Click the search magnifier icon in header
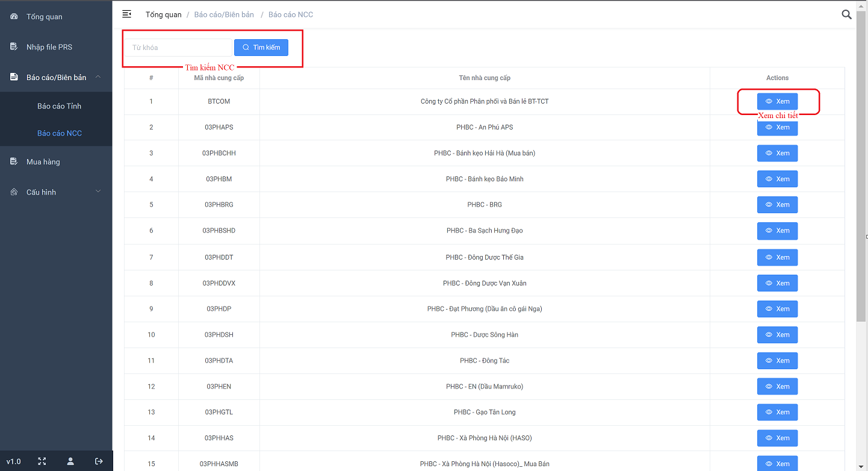The height and width of the screenshot is (471, 868). click(x=846, y=14)
